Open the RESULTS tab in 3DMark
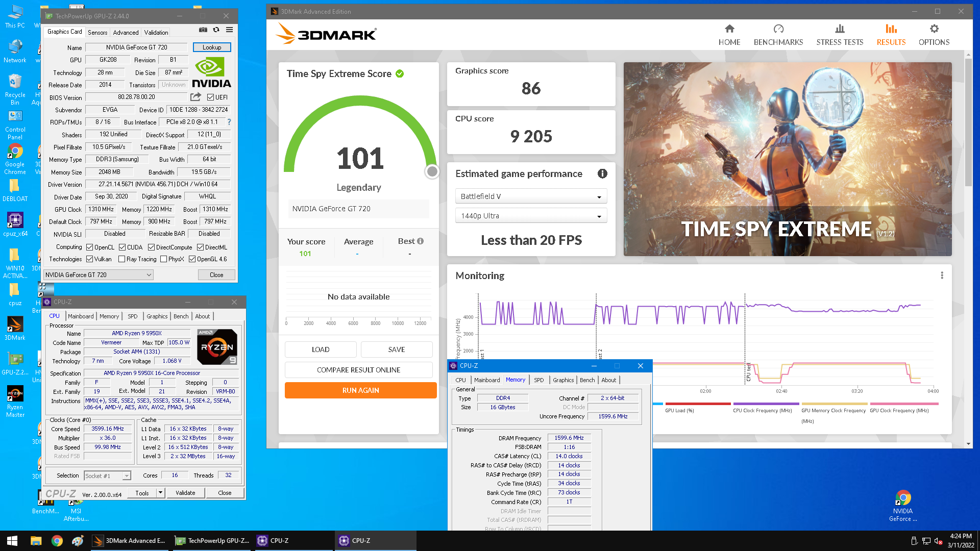 coord(891,35)
